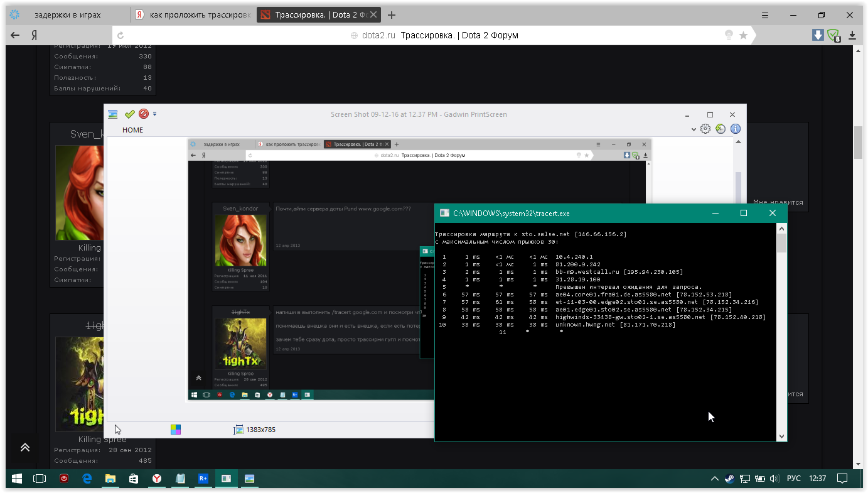Open the red power app on the taskbar
Viewport: 868px width, 493px height.
tap(64, 479)
